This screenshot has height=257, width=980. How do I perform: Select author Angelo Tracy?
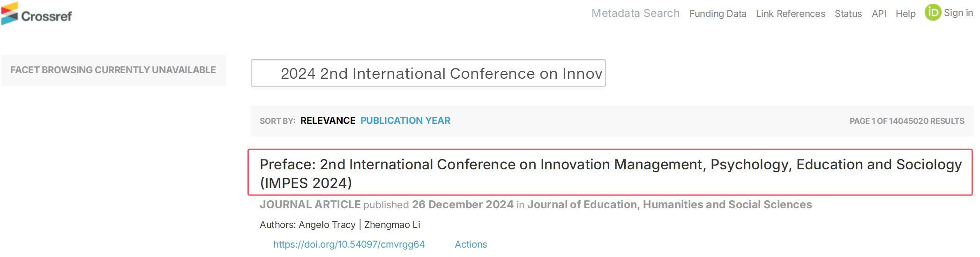pyautogui.click(x=327, y=225)
